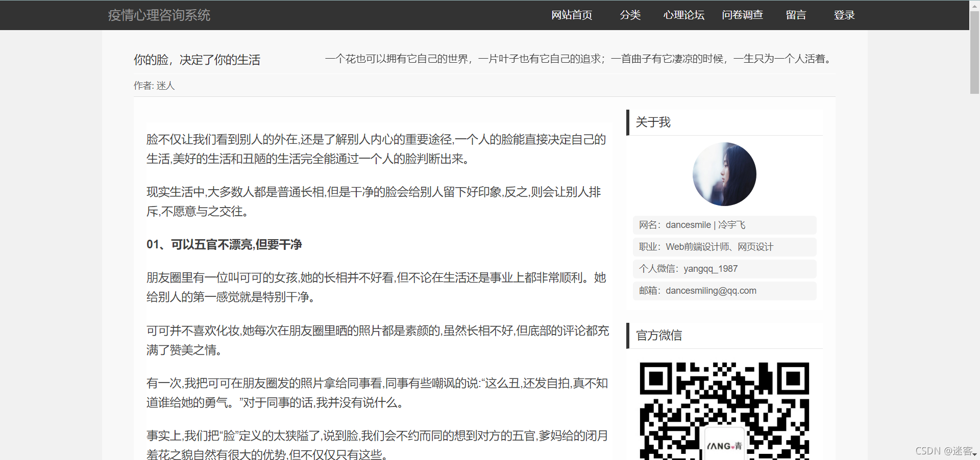Viewport: 980px width, 460px height.
Task: Click the 邮箱 dancesmiling@qq.com row
Action: pos(724,291)
